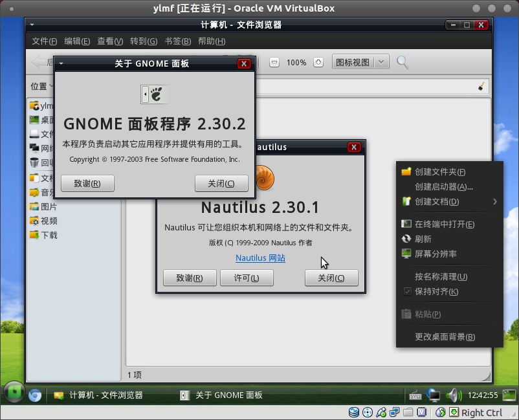The width and height of the screenshot is (519, 420).
Task: Click the 100% zoom level label
Action: (x=296, y=63)
